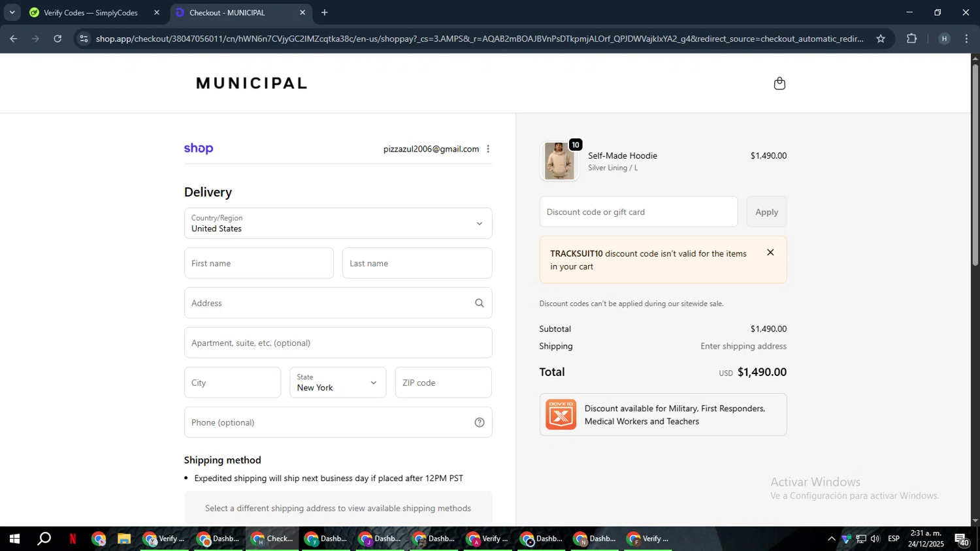Focus the Apartment, suite field
This screenshot has width=980, height=551.
point(338,343)
